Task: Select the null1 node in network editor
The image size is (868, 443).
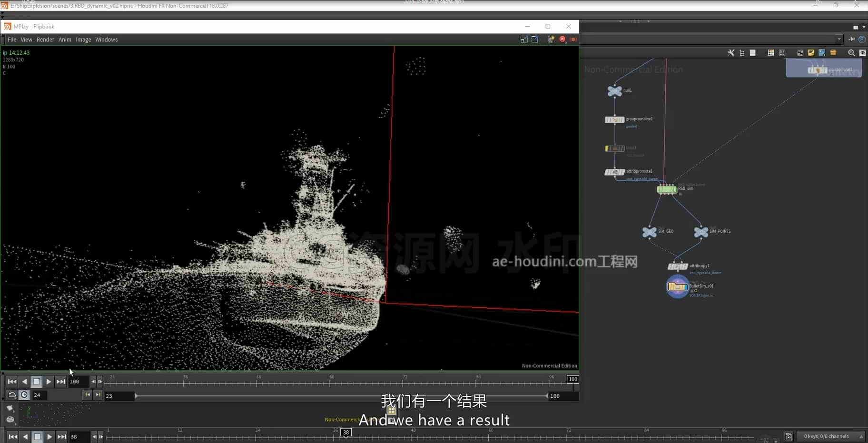Action: pyautogui.click(x=615, y=91)
